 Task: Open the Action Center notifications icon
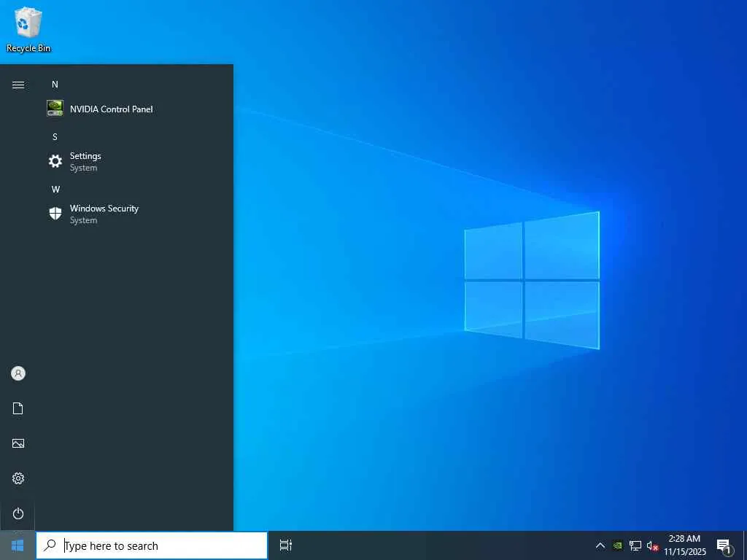724,545
